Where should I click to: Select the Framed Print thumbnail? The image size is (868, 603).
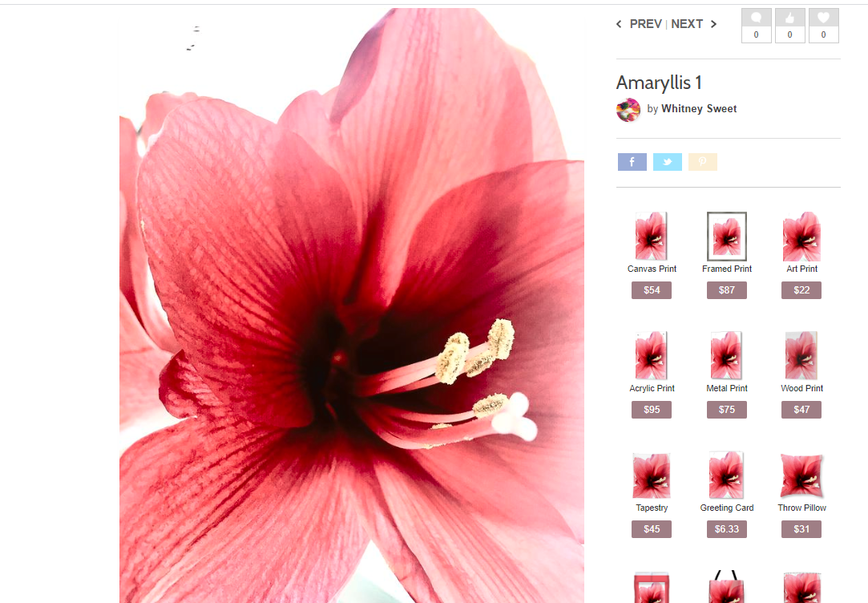(726, 236)
